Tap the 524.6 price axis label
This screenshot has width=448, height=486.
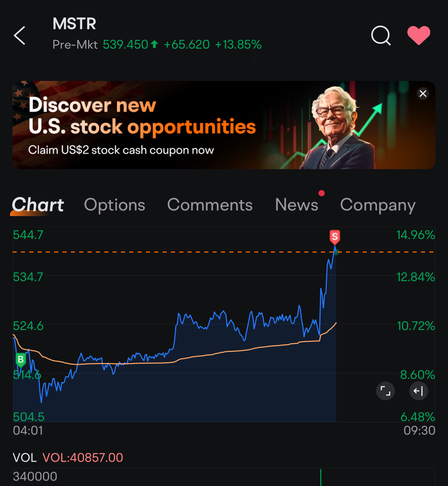[x=28, y=326]
